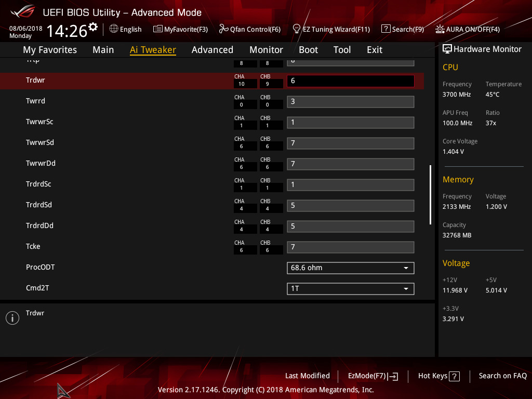Open the My Favorites tab
Viewport: 532px width, 399px height.
click(50, 50)
